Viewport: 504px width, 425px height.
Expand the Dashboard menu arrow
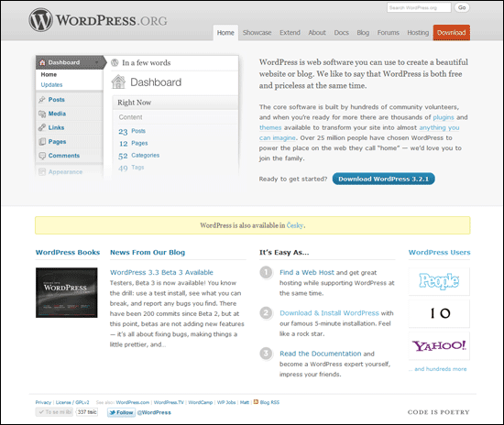[97, 62]
